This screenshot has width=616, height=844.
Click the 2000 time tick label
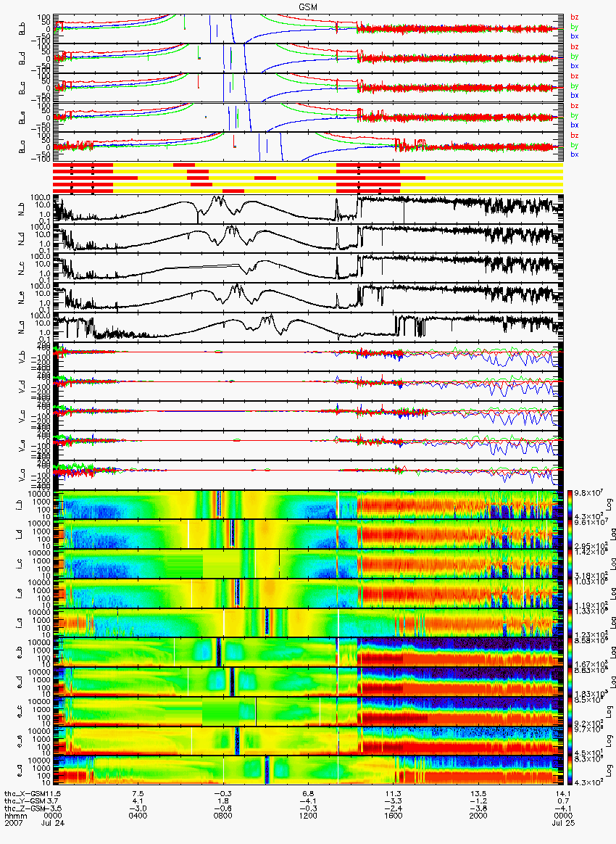(478, 816)
